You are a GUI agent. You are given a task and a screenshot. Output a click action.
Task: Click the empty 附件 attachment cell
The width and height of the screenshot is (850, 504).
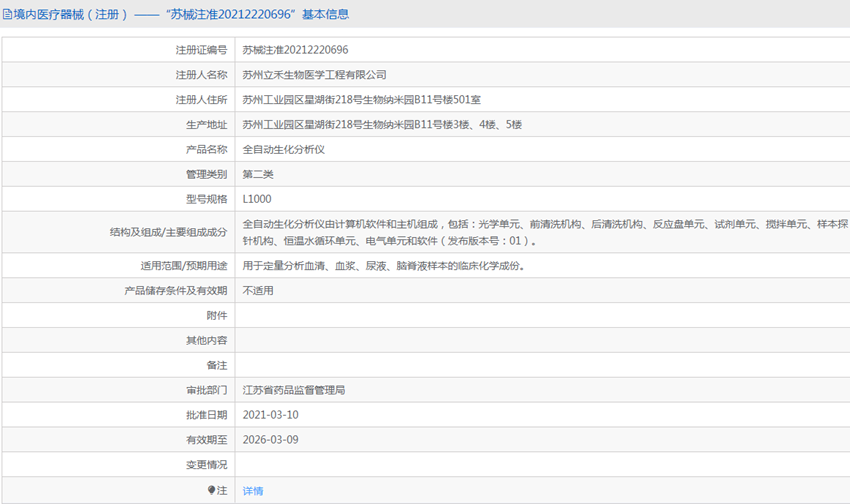point(540,316)
